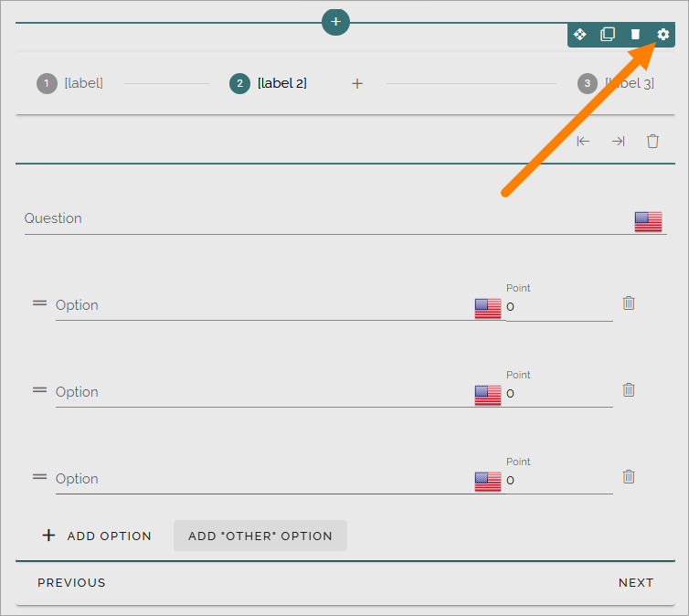Select step 2 [label 2]
The width and height of the screenshot is (689, 616).
click(268, 83)
